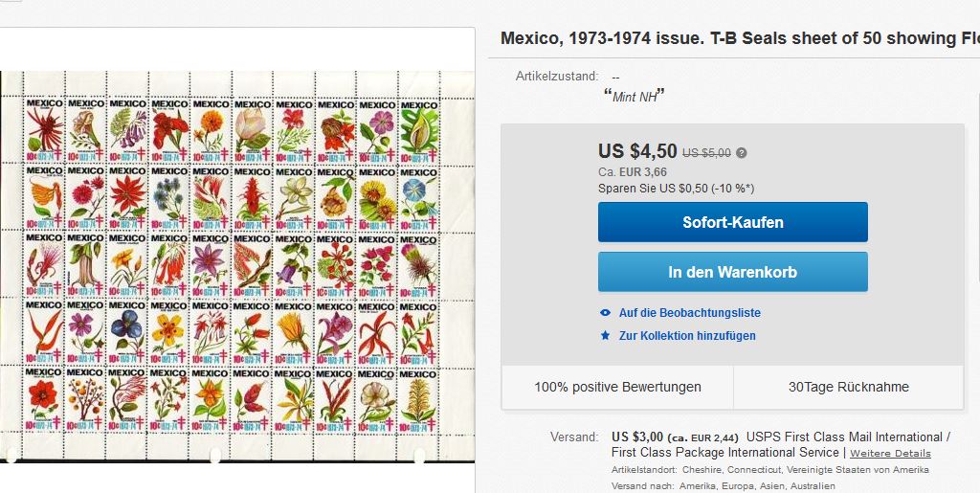Open the Auf die Beobachtungsliste link
Image resolution: width=980 pixels, height=493 pixels.
click(x=689, y=313)
